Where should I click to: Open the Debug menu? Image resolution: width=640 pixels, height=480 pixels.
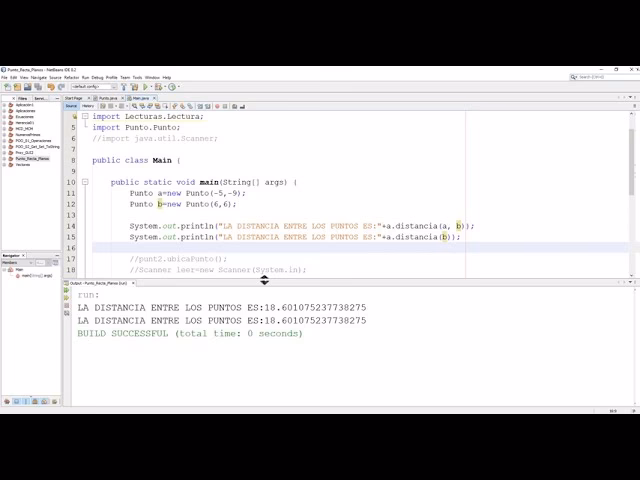tap(97, 77)
